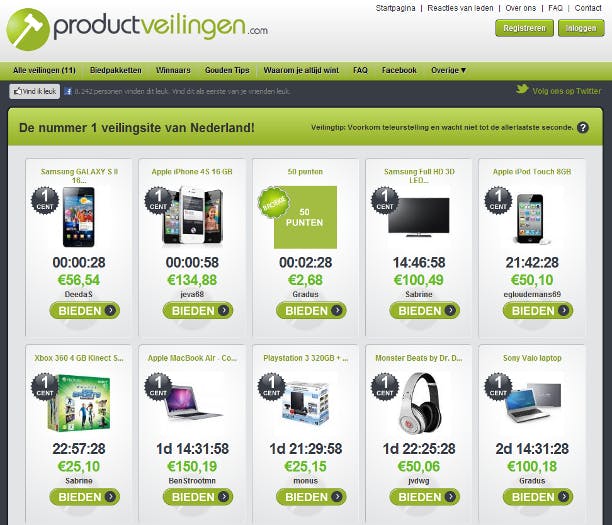This screenshot has width=612, height=525.
Task: Click the 'Apple MacBook Air' auction title
Action: (192, 358)
